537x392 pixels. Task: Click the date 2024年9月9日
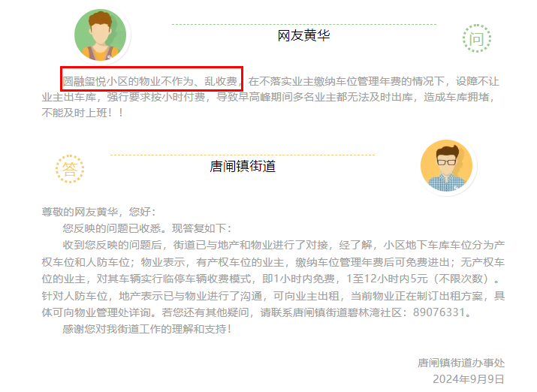point(469,379)
